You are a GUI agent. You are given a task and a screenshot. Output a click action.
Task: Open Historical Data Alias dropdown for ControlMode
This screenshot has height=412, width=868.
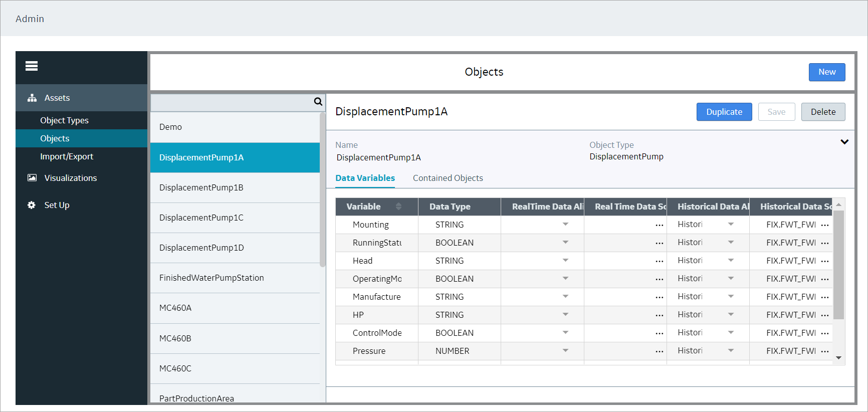pos(731,332)
